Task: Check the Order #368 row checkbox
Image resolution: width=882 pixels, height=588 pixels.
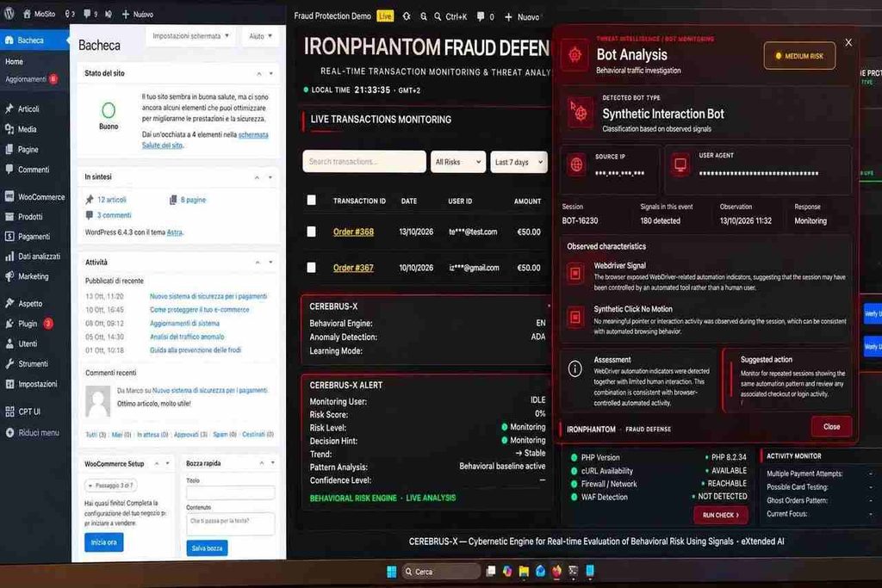Action: point(311,231)
